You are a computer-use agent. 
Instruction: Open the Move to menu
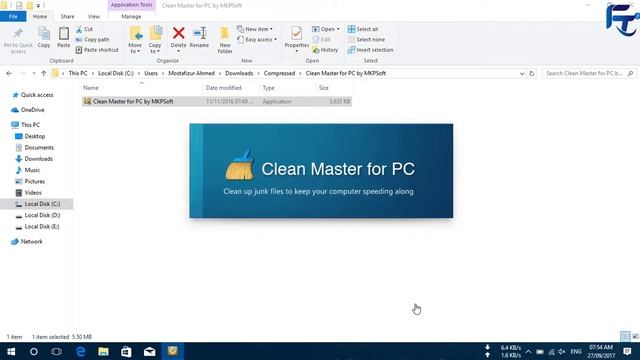click(x=135, y=40)
